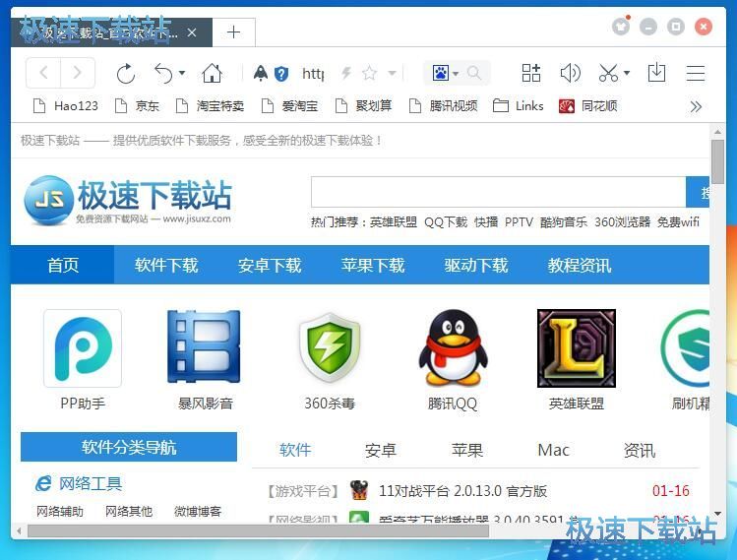Open the 360杀毒 app icon
Image resolution: width=737 pixels, height=560 pixels.
(330, 347)
